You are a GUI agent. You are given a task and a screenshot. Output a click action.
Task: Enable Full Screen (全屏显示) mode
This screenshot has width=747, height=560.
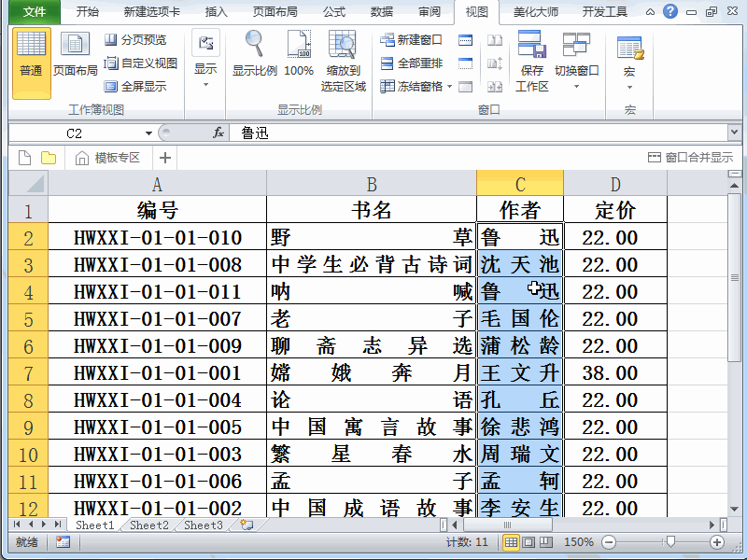pyautogui.click(x=135, y=86)
